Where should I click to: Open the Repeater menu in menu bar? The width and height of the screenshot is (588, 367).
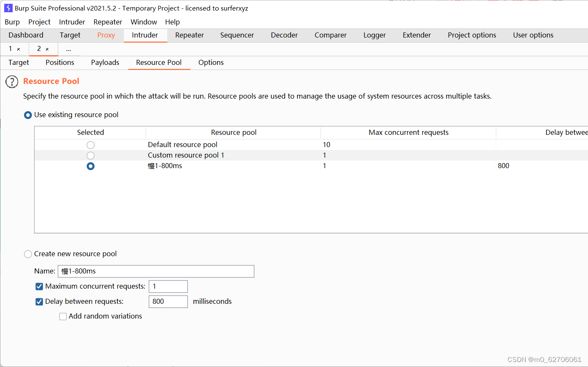(x=108, y=22)
